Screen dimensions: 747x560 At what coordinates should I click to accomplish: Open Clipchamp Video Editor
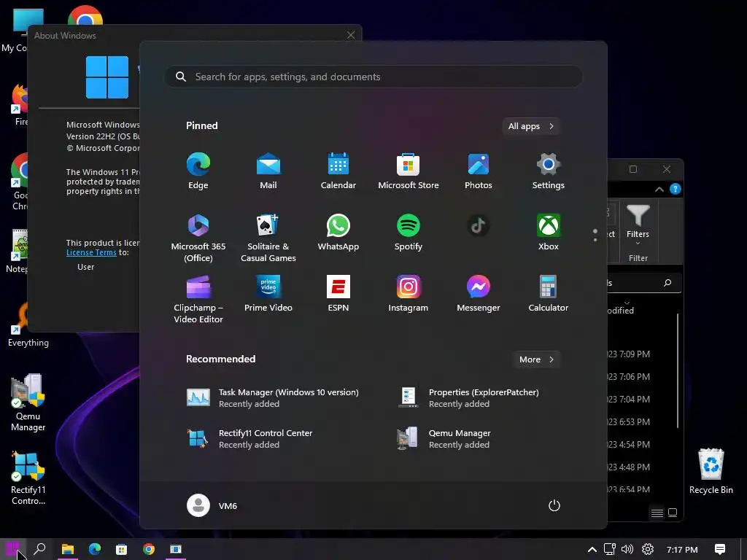tap(198, 299)
